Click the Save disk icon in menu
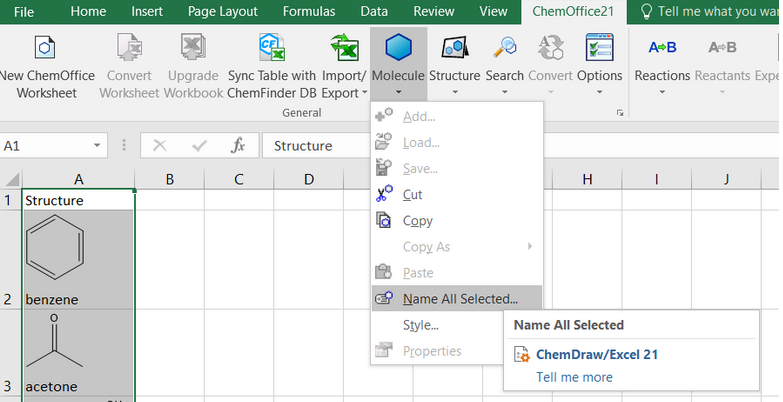This screenshot has height=402, width=783. point(384,168)
